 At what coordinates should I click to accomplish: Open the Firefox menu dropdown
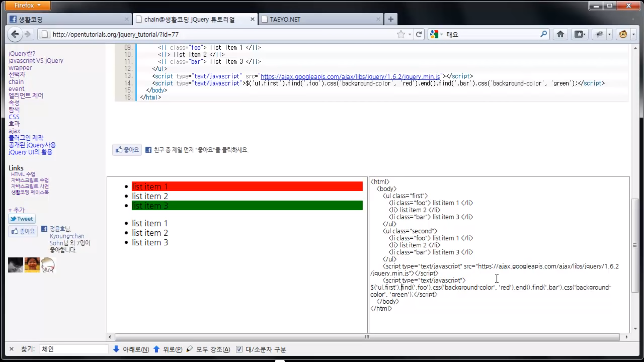pos(28,5)
